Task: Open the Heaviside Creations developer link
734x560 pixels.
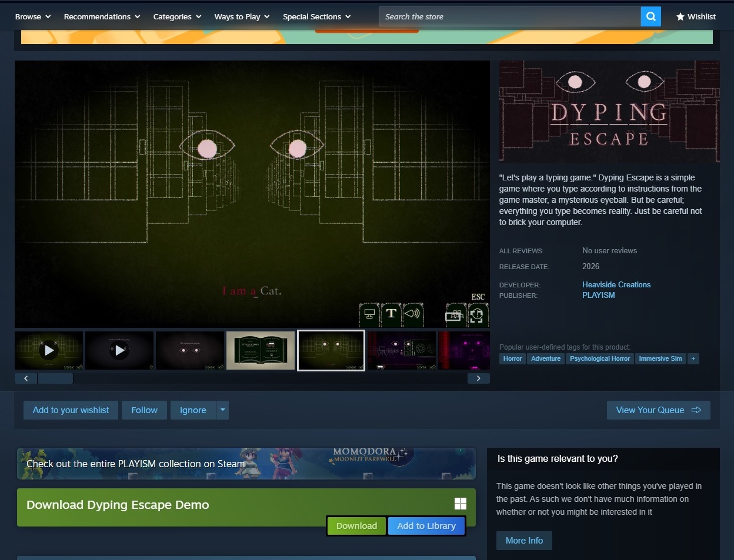Action: tap(616, 284)
